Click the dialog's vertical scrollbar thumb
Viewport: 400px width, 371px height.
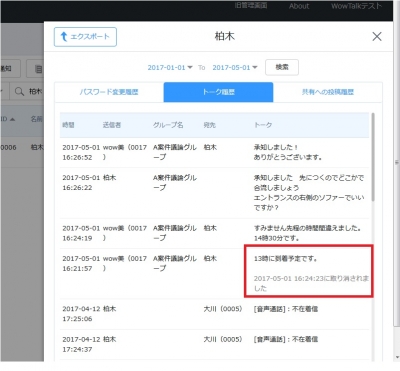coord(373,157)
